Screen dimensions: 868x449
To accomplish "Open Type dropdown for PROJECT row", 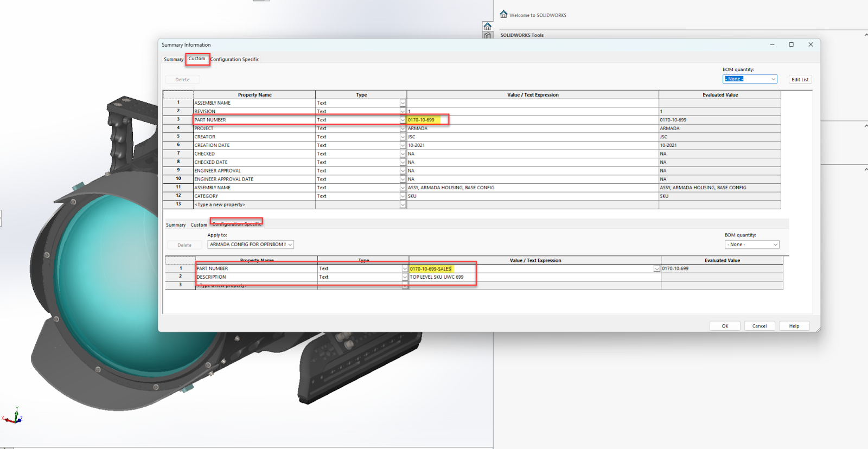I will pyautogui.click(x=403, y=129).
